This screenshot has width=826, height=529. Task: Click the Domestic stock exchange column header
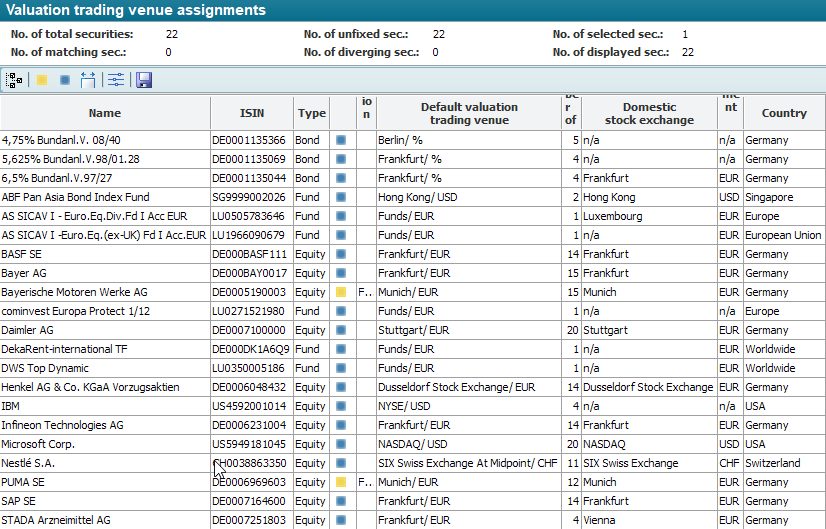click(649, 113)
